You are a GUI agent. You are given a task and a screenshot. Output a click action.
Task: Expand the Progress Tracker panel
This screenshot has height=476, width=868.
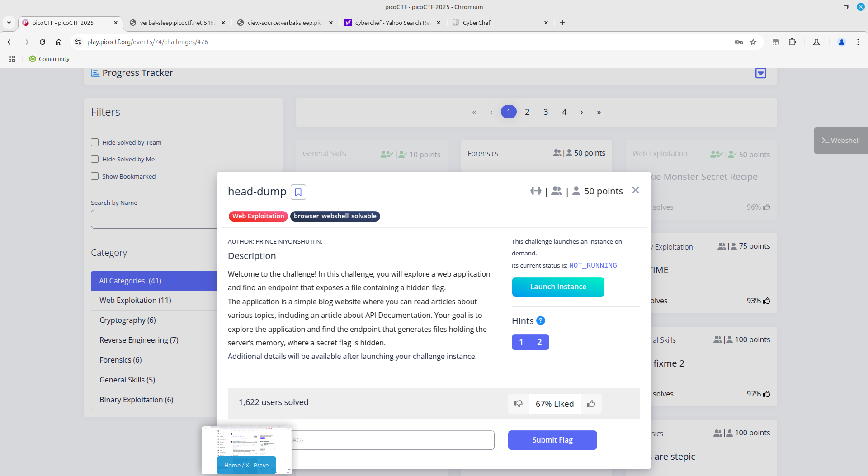760,73
